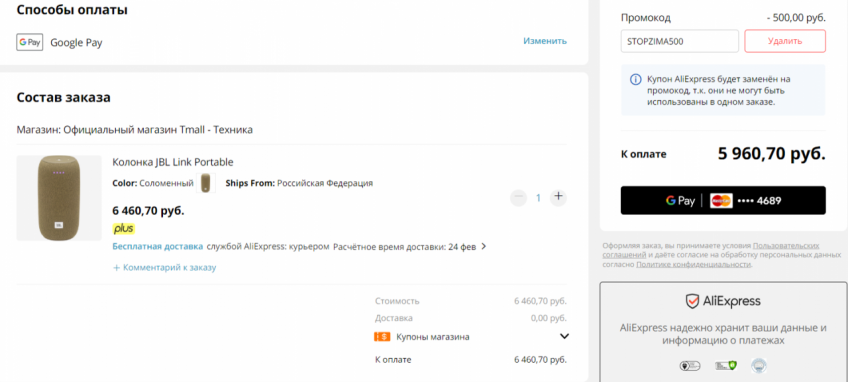Click the Способы оплаты heading
Viewport: 848px width, 382px height.
pyautogui.click(x=72, y=10)
